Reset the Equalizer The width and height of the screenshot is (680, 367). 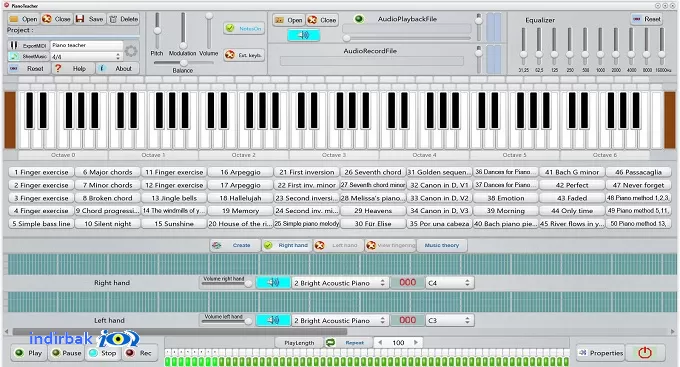pos(646,19)
